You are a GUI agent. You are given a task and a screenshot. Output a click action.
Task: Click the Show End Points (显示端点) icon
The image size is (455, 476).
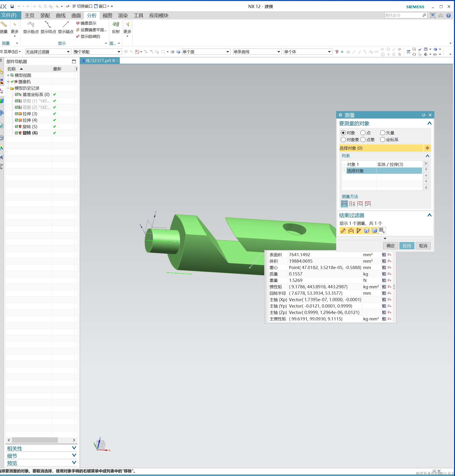tap(65, 24)
